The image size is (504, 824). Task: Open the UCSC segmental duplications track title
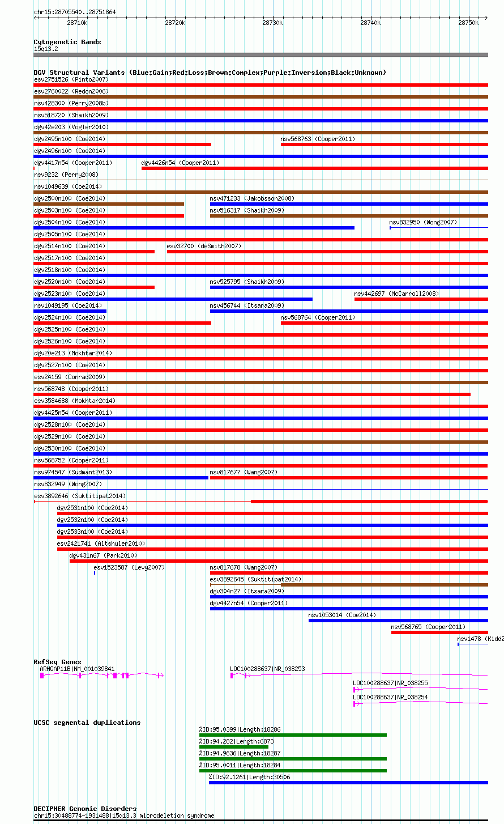(87, 723)
